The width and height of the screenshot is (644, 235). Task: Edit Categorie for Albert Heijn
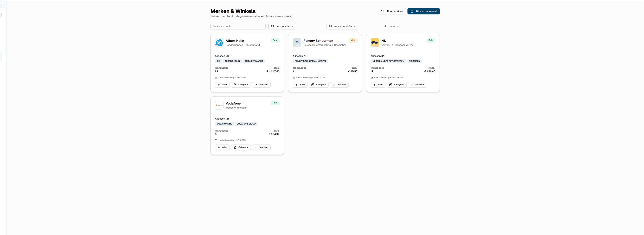[x=241, y=85]
